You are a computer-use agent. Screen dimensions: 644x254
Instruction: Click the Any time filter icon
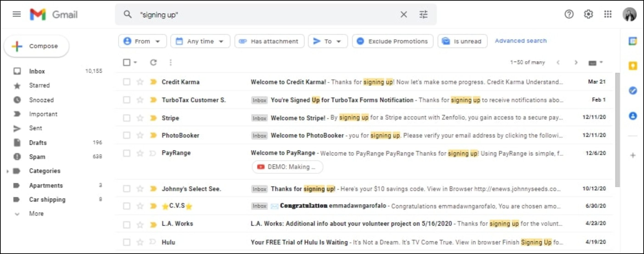pyautogui.click(x=179, y=41)
